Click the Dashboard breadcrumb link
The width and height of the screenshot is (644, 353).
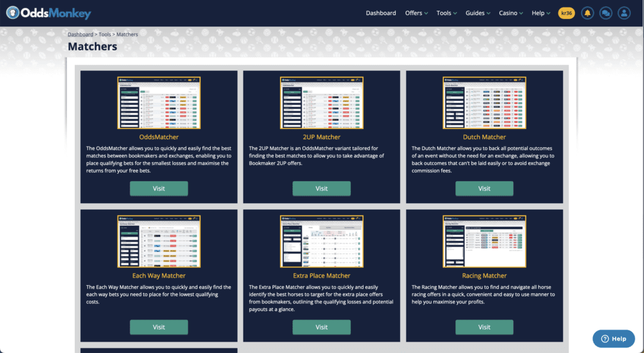[x=80, y=35]
